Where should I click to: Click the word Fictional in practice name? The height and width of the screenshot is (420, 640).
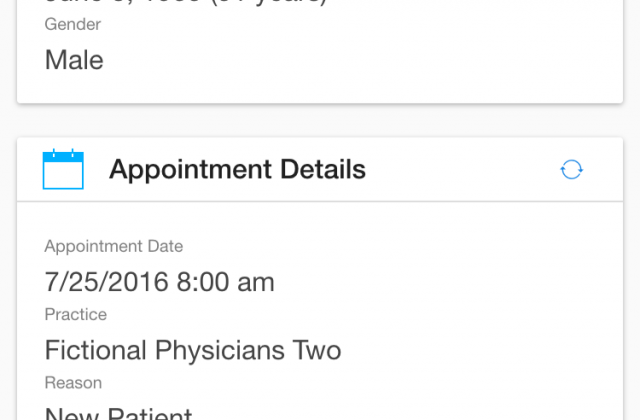click(x=96, y=350)
